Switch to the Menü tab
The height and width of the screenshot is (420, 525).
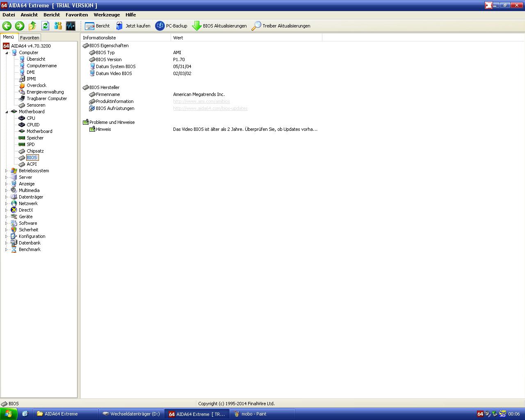pos(9,37)
